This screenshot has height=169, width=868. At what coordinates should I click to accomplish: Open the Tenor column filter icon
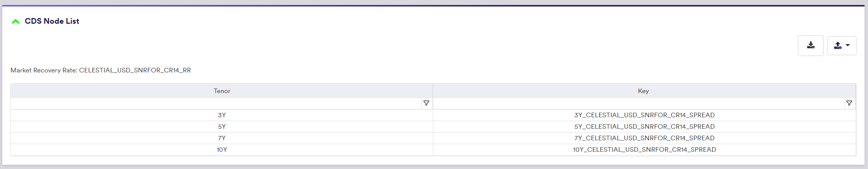coord(426,103)
